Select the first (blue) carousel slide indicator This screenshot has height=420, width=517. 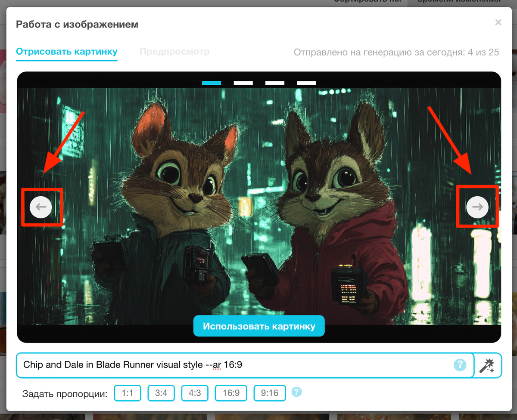tap(212, 83)
